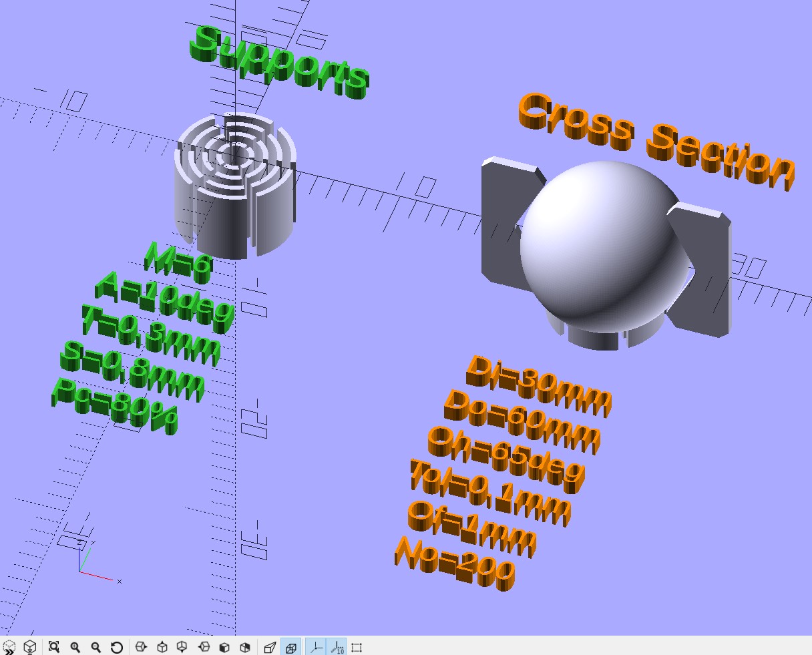Click the green 'S=0.8mm' label
This screenshot has height=655, width=812.
(x=133, y=372)
